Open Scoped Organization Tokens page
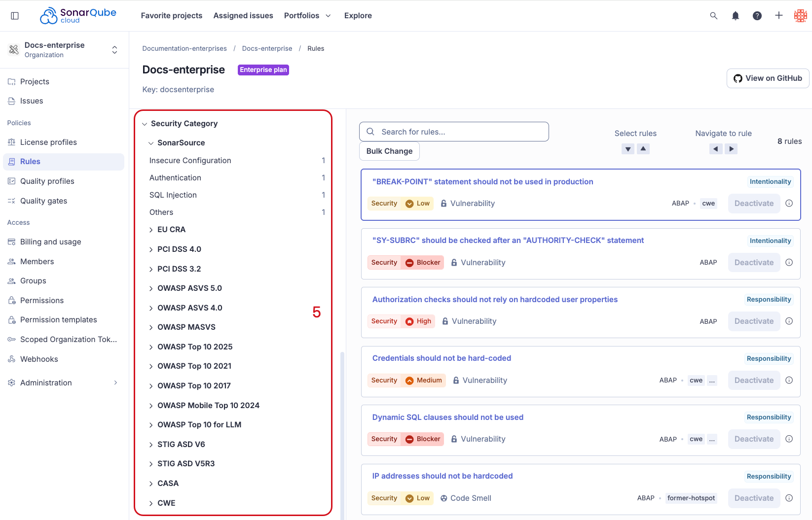The image size is (812, 520). point(64,340)
